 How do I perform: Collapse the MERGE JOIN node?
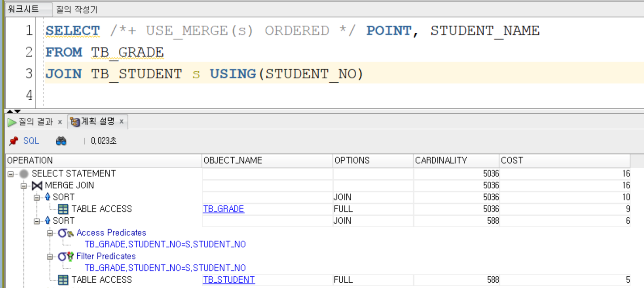24,186
